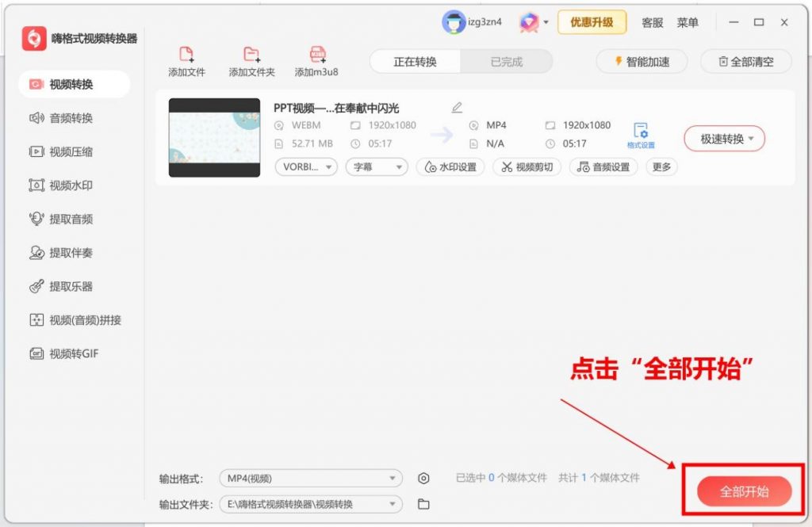Screen dimensions: 812x527
Task: Open the 输出格式 dropdown
Action: click(x=309, y=479)
